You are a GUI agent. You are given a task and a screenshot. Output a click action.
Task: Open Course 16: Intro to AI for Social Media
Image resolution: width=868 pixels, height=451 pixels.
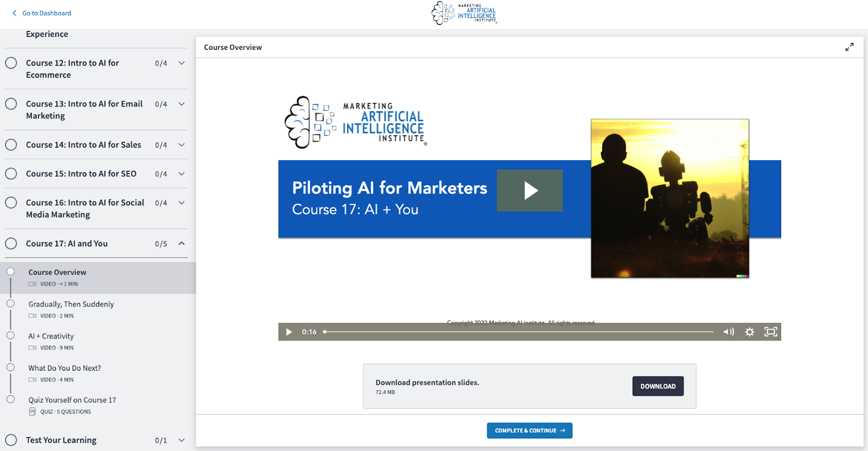tap(85, 208)
